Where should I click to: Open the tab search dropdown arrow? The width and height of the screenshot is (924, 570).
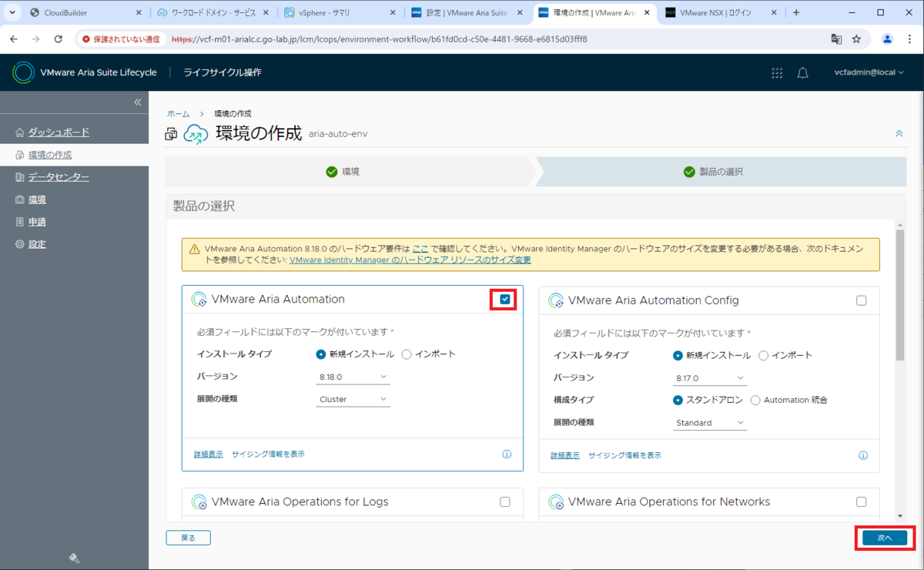pos(13,12)
